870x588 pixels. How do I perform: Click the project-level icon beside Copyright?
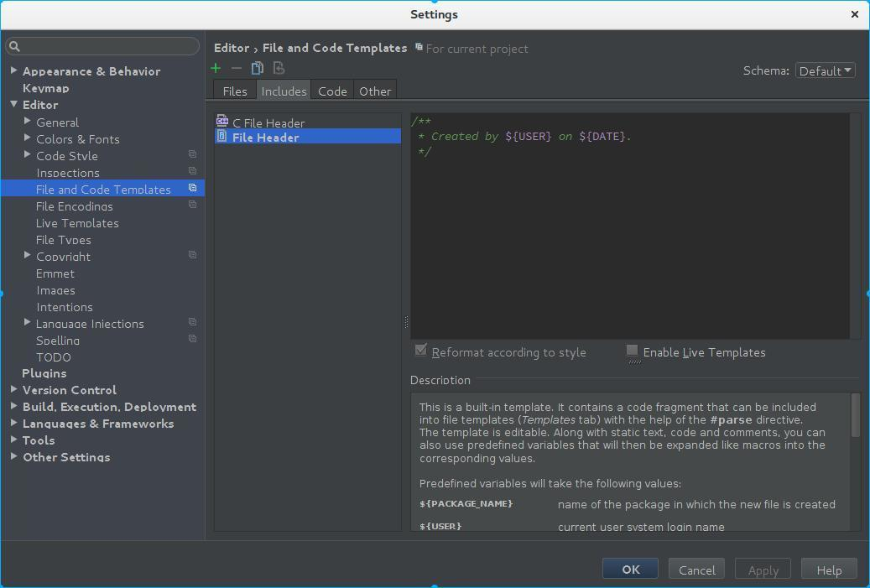192,255
